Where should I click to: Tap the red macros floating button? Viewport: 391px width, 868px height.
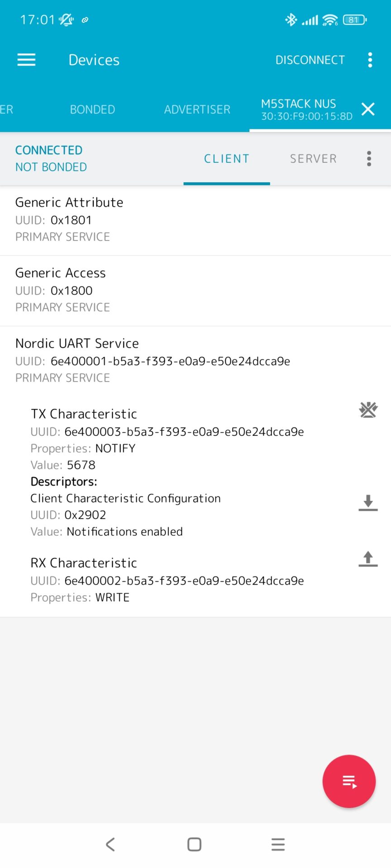click(349, 781)
